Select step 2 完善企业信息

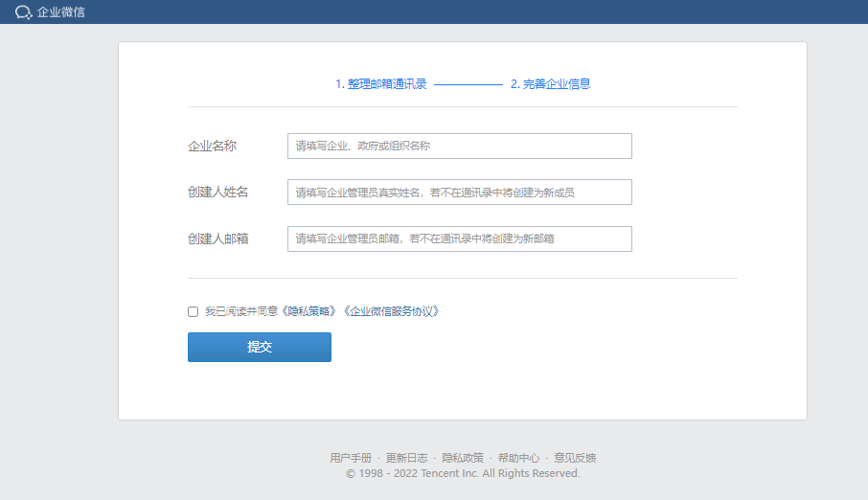550,84
